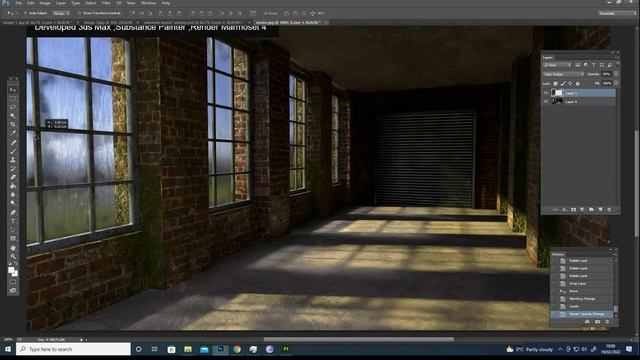Select the Pen tool
Image resolution: width=640 pixels, height=360 pixels.
pos(13,212)
